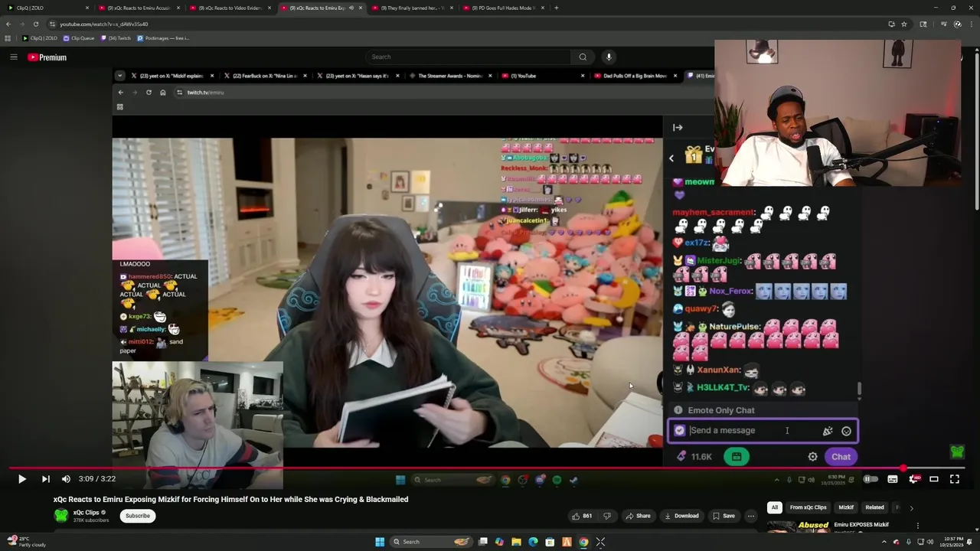Select the All filter chip
Screen dimensions: 980x551
pos(775,507)
